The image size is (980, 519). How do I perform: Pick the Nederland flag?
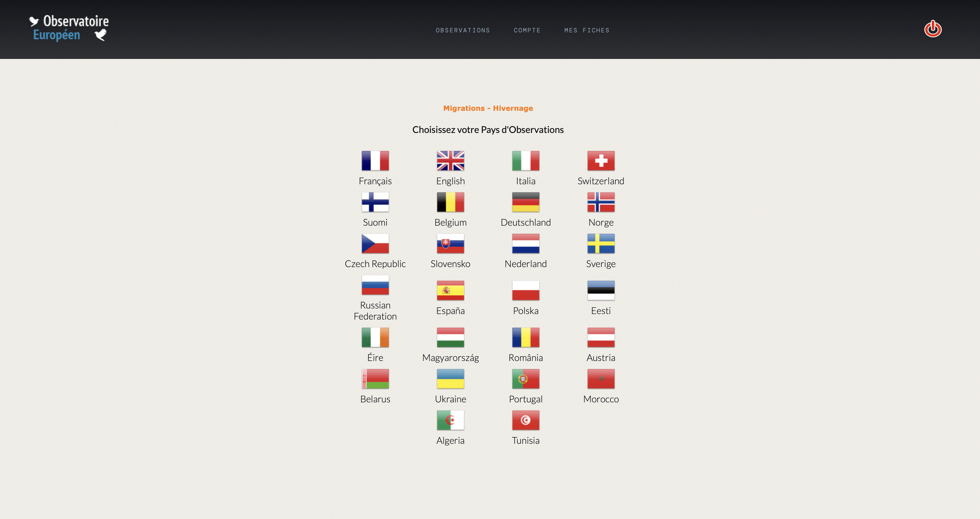tap(526, 243)
